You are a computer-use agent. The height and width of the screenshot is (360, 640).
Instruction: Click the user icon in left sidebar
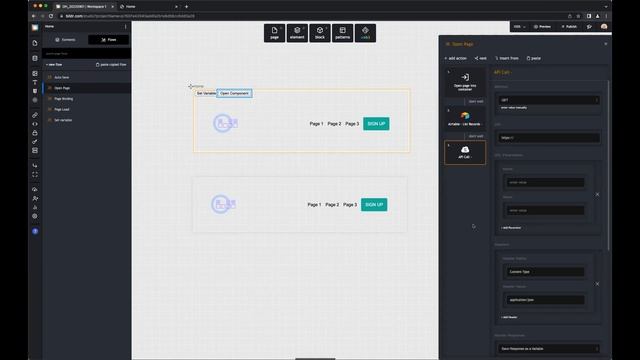tap(35, 198)
